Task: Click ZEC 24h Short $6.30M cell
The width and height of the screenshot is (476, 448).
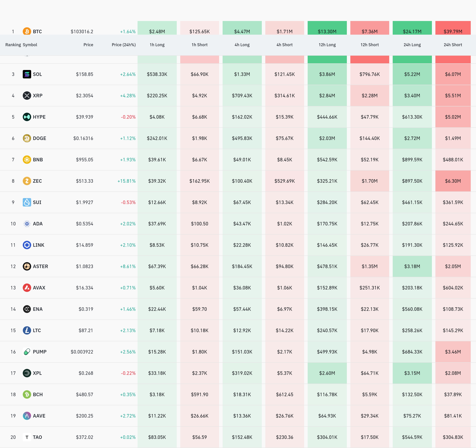Action: click(453, 181)
